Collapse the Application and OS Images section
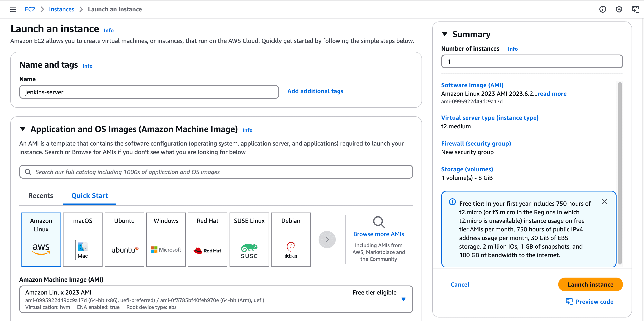 (23, 129)
